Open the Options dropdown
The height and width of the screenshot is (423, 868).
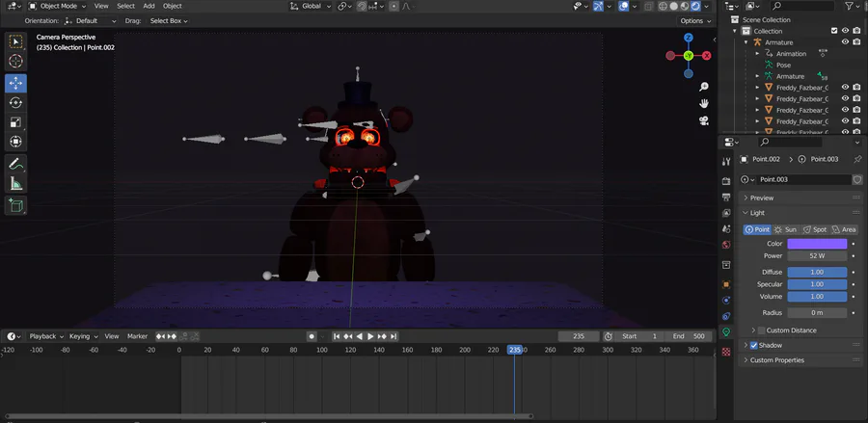pyautogui.click(x=694, y=21)
